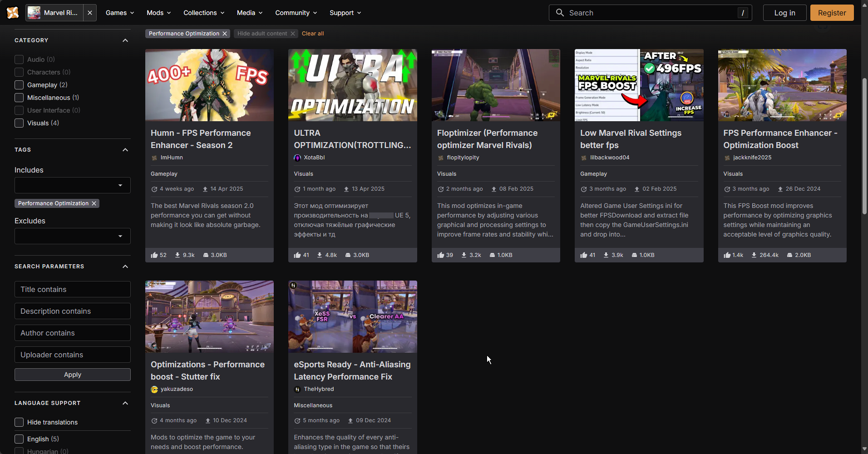Check the Visuals category checkbox

click(19, 123)
